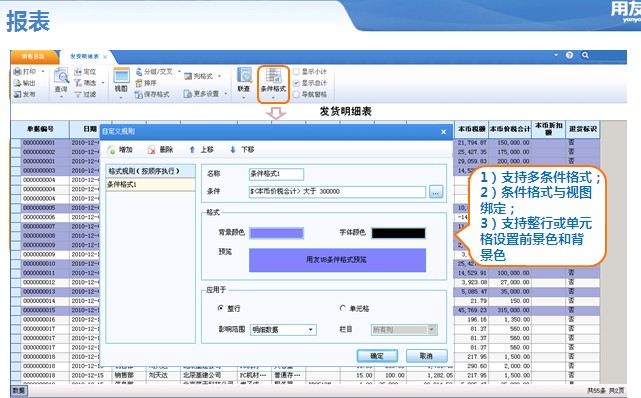Click the 单据编号 column header
Image resolution: width=641 pixels, height=398 pixels.
click(40, 129)
